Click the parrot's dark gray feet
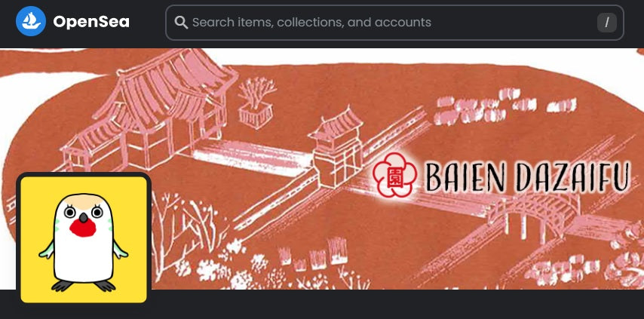The width and height of the screenshot is (644, 319). pyautogui.click(x=84, y=286)
